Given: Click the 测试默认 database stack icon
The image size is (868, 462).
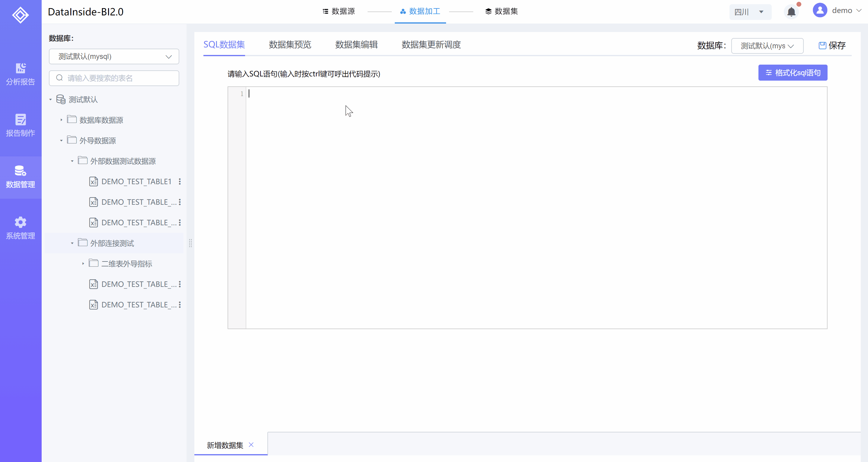Looking at the screenshot, I should (x=61, y=99).
